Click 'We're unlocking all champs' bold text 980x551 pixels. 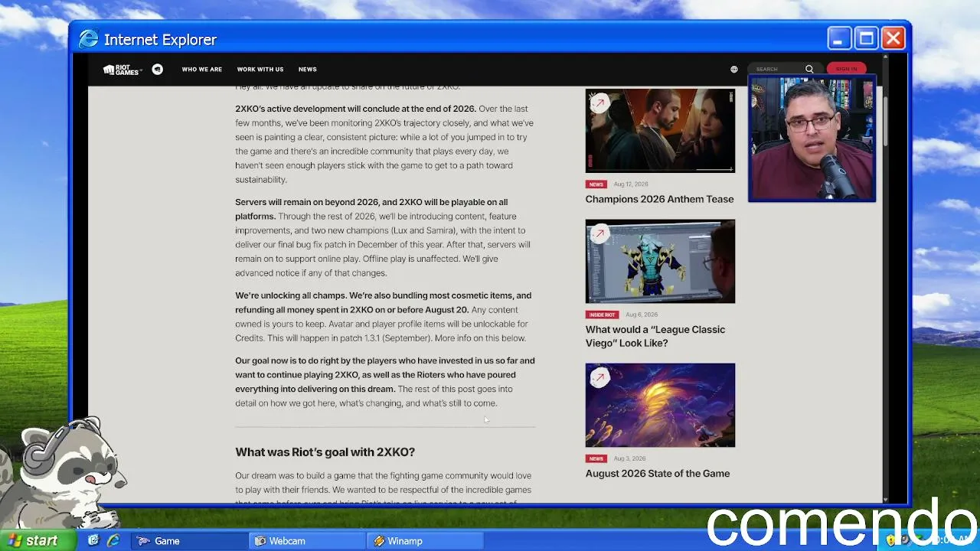point(292,295)
